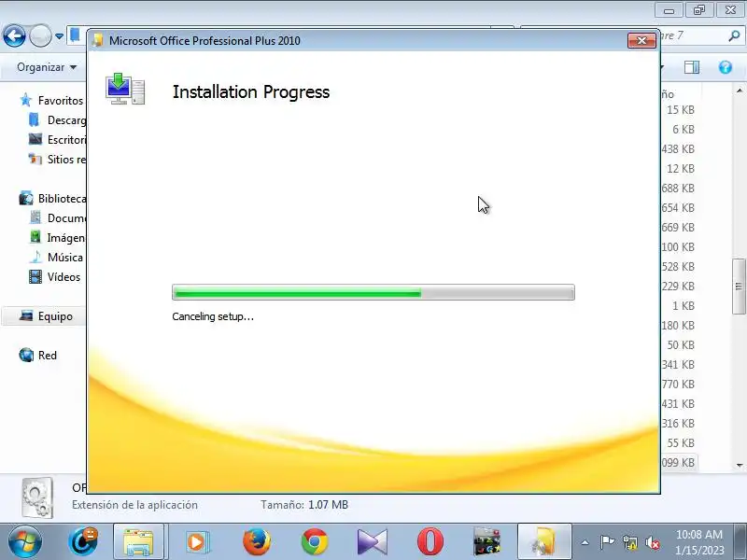
Task: Restore down the Explorer window
Action: coord(699,10)
